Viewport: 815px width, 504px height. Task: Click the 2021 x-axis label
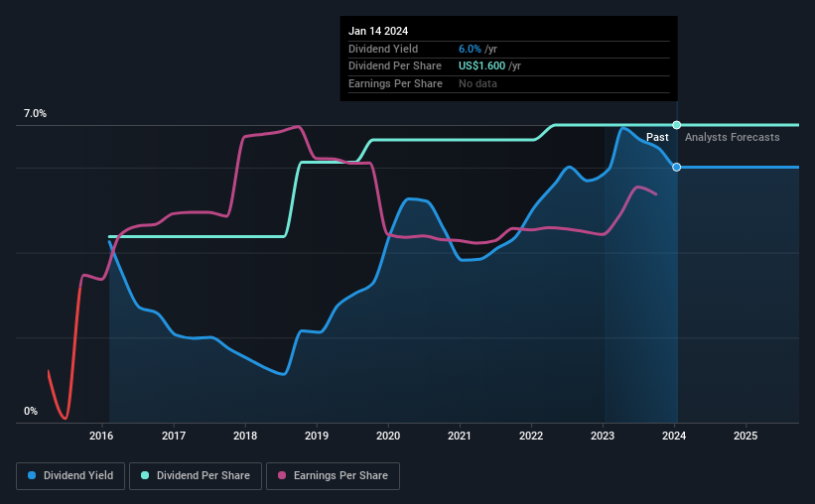[460, 436]
